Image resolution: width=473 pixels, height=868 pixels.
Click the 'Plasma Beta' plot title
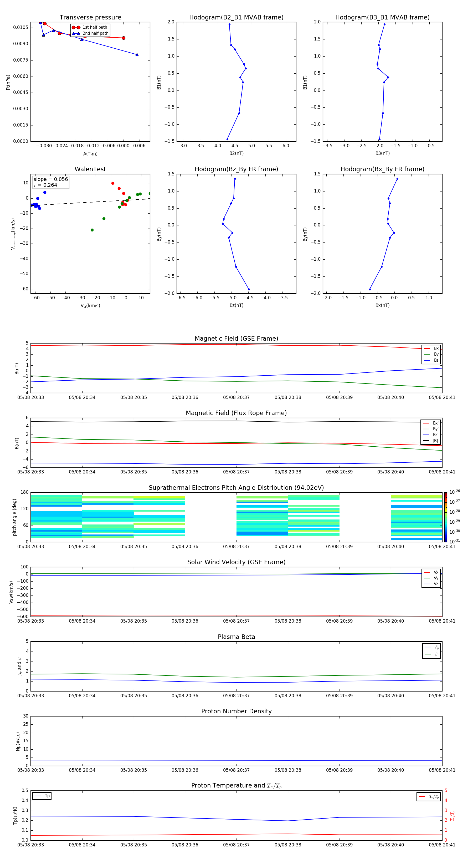[x=236, y=637]
